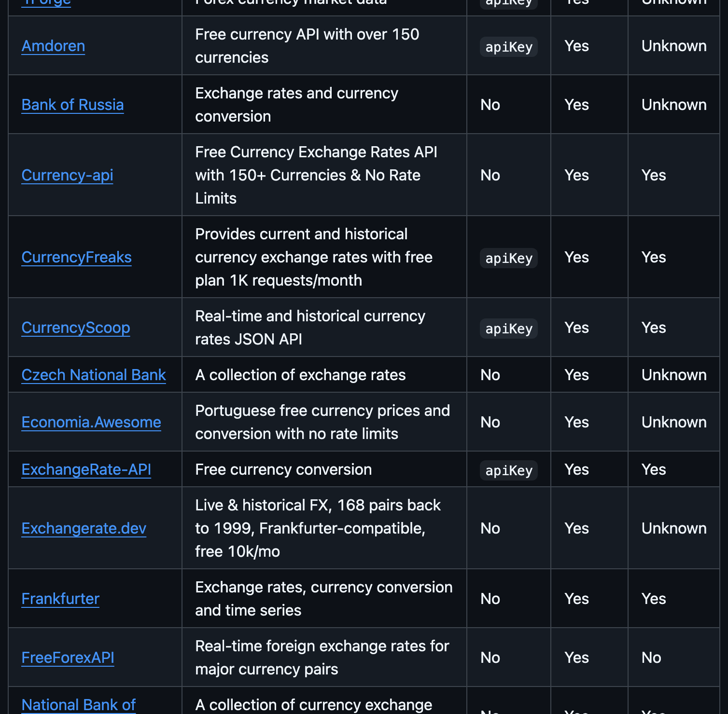Open the Bank of Russia link
This screenshot has height=714, width=728.
click(x=72, y=105)
